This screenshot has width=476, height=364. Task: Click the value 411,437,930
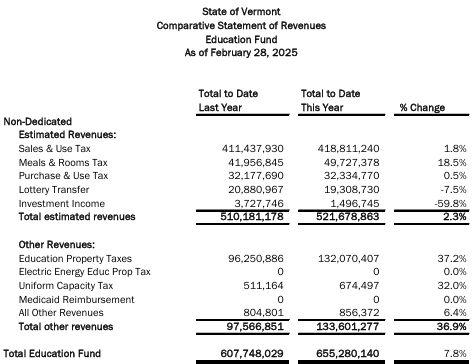(253, 149)
